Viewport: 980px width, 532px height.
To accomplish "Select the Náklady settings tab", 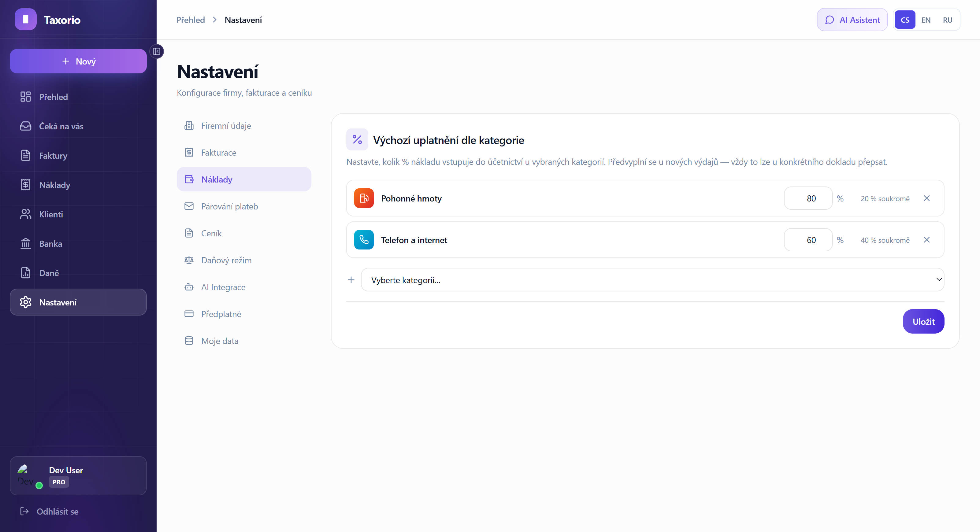I will 244,179.
